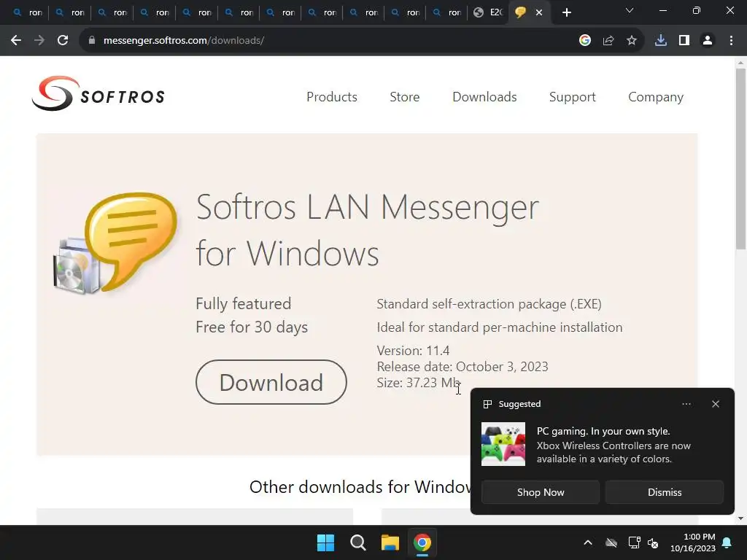Click the padlock site info icon

pos(92,41)
